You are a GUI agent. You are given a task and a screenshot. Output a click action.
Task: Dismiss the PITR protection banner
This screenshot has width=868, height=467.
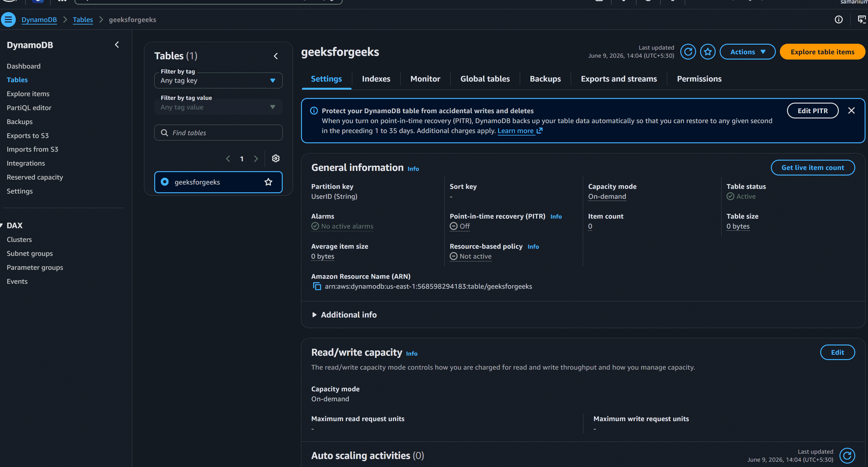tap(851, 110)
